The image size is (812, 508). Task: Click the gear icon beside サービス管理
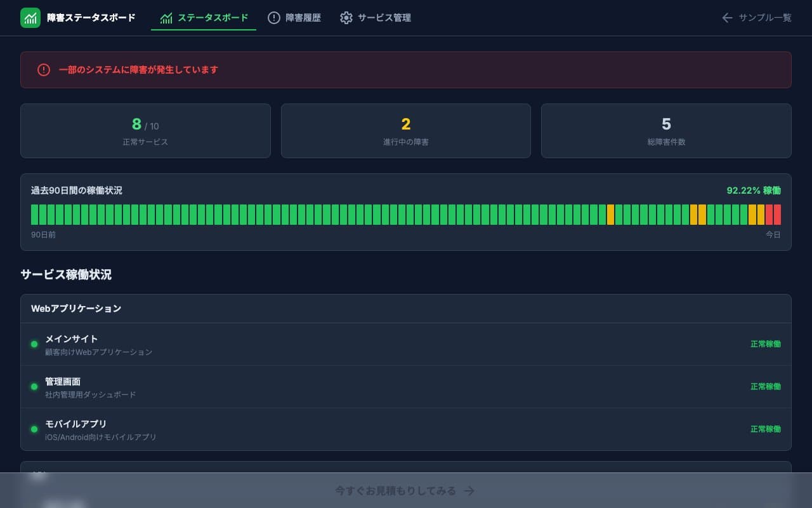pos(346,18)
